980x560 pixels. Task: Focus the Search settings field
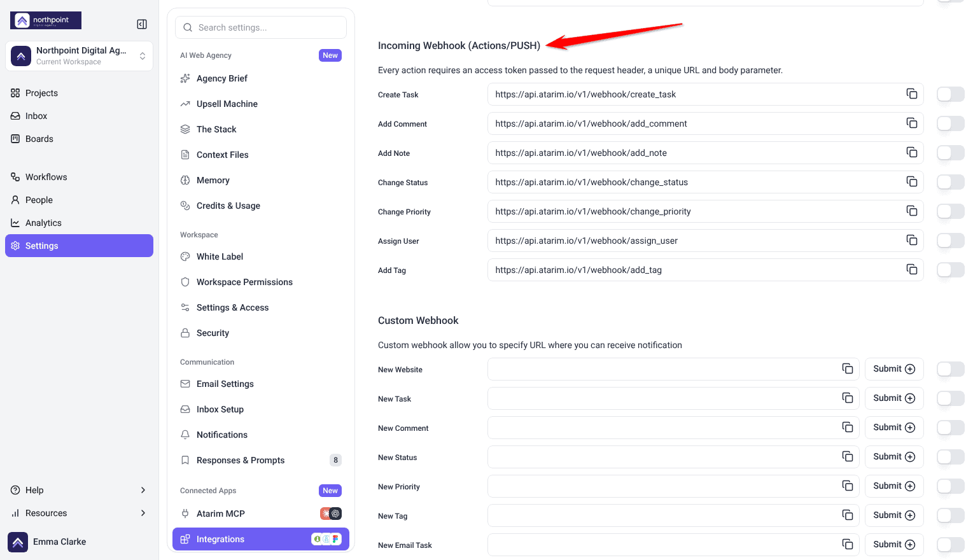pos(261,27)
